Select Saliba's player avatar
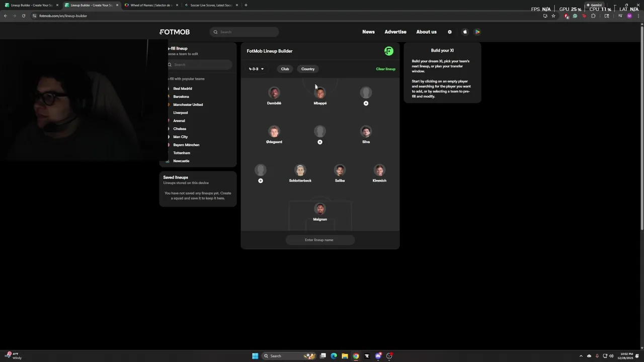Image resolution: width=644 pixels, height=362 pixels. pyautogui.click(x=340, y=170)
